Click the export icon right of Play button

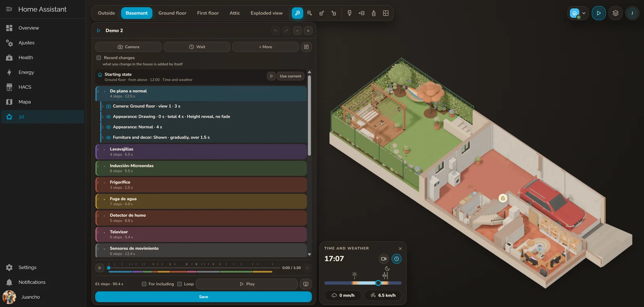click(x=306, y=284)
